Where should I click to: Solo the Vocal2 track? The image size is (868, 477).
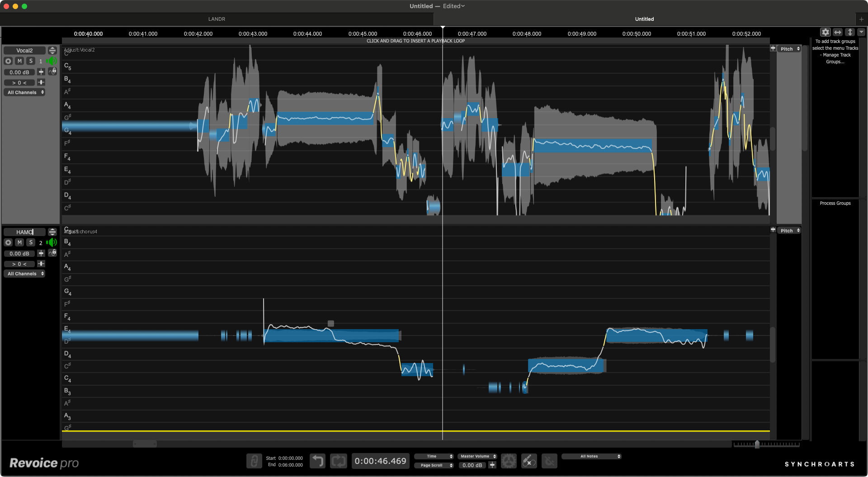coord(31,61)
